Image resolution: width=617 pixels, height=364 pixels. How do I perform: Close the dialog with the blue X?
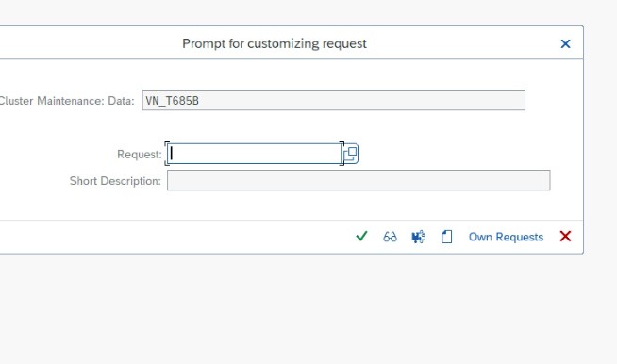point(565,43)
